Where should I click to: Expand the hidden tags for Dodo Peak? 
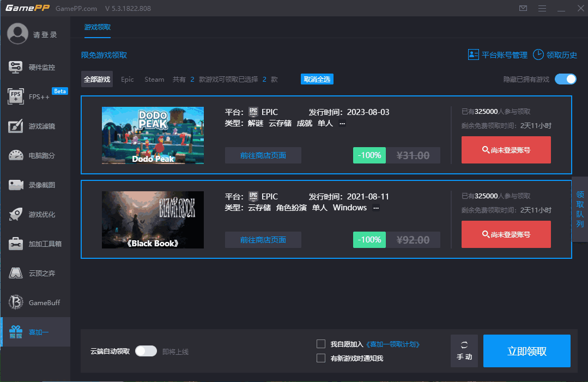[342, 123]
